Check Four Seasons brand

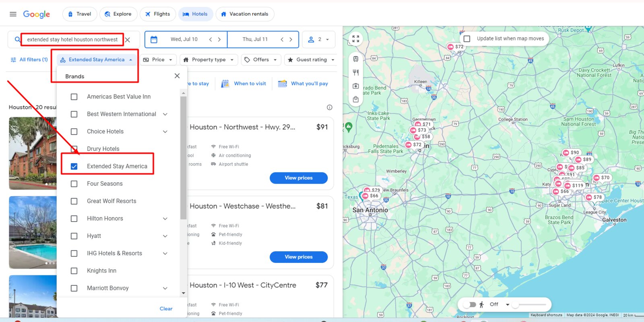(x=74, y=184)
